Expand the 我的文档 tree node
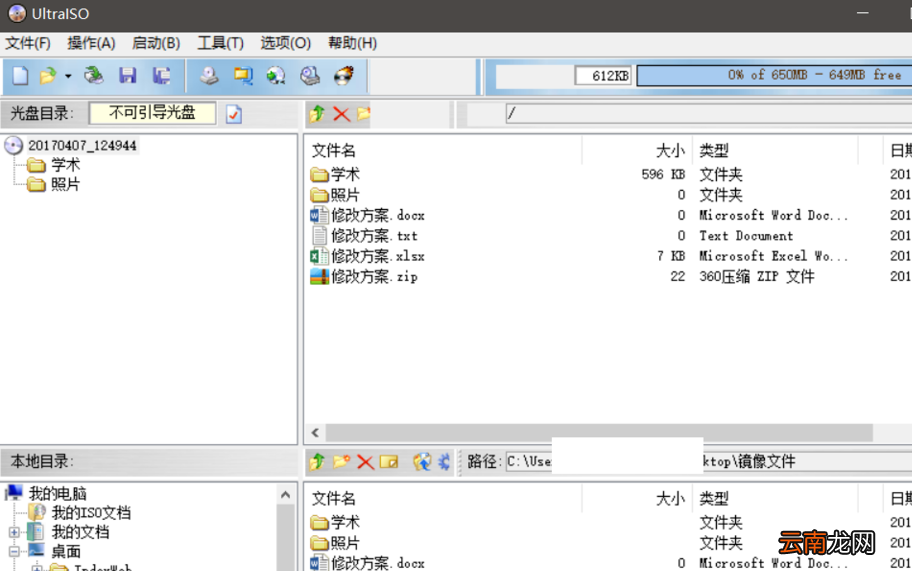The height and width of the screenshot is (571, 912). pyautogui.click(x=15, y=532)
